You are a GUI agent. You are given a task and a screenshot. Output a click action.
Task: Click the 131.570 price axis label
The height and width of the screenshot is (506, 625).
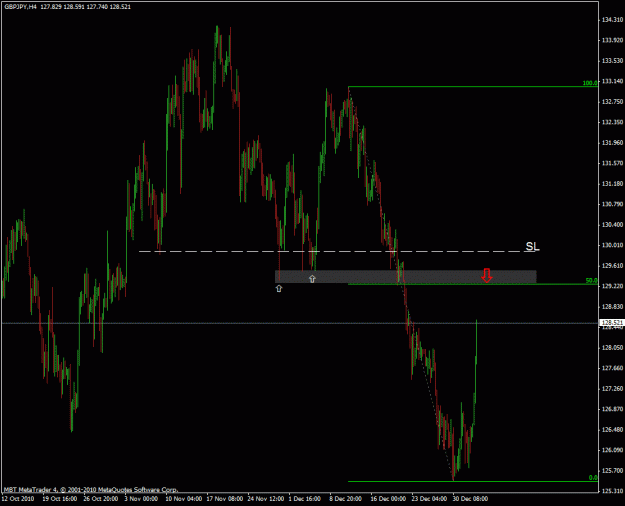click(612, 163)
